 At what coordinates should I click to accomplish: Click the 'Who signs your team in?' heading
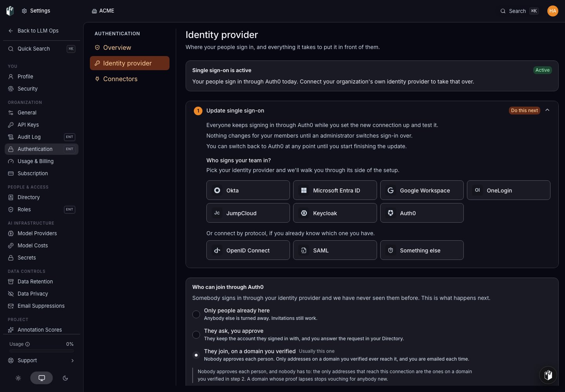pos(239,160)
